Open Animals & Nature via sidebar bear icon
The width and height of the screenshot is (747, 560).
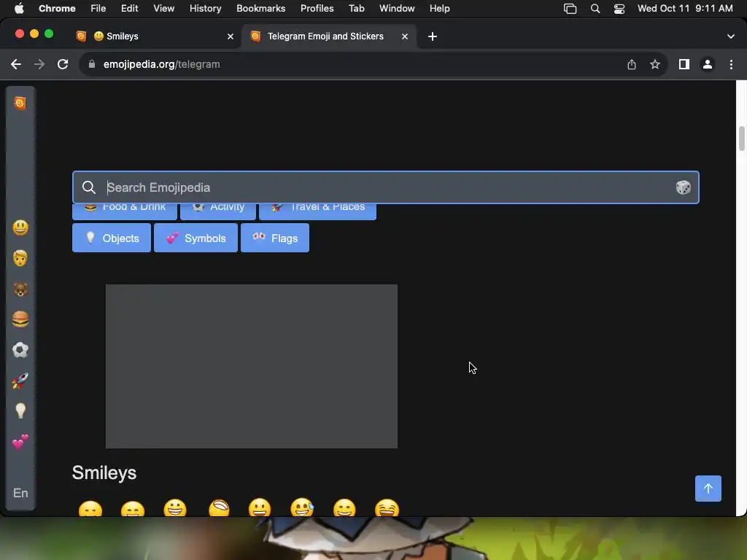[x=20, y=289]
